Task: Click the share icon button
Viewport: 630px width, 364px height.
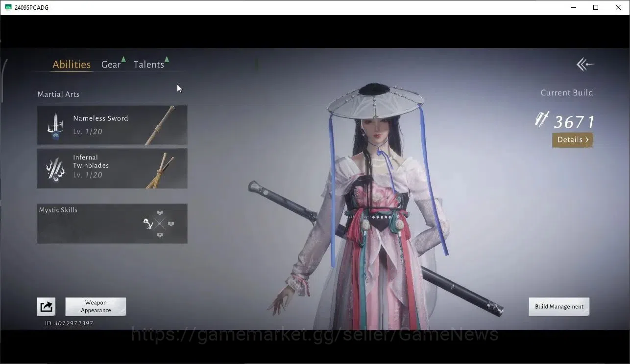Action: (46, 307)
